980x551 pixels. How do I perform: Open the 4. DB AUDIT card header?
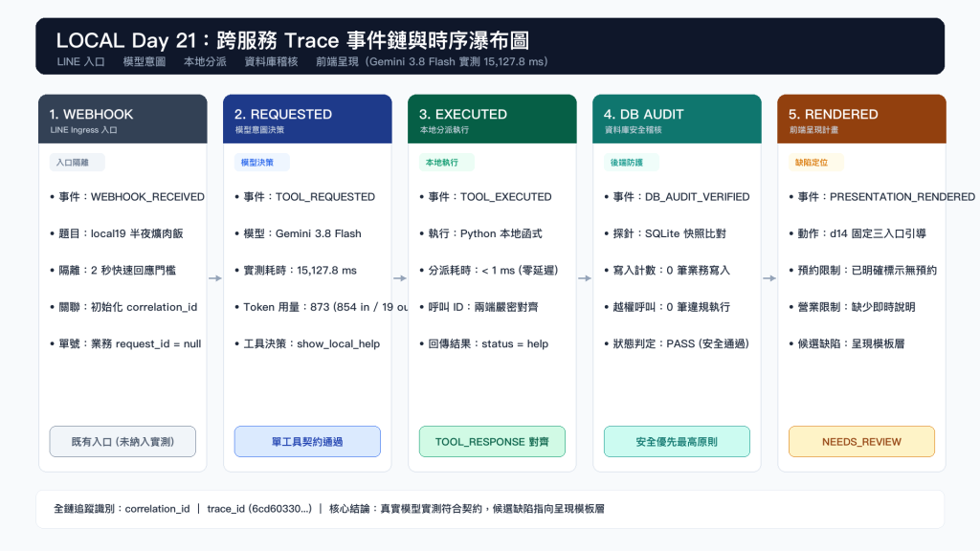[677, 120]
